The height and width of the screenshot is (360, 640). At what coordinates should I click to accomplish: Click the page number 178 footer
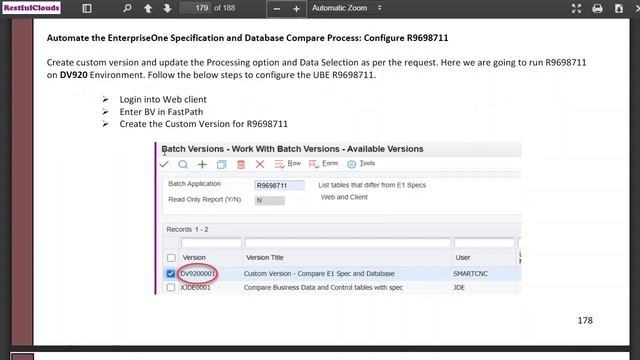pyautogui.click(x=585, y=320)
